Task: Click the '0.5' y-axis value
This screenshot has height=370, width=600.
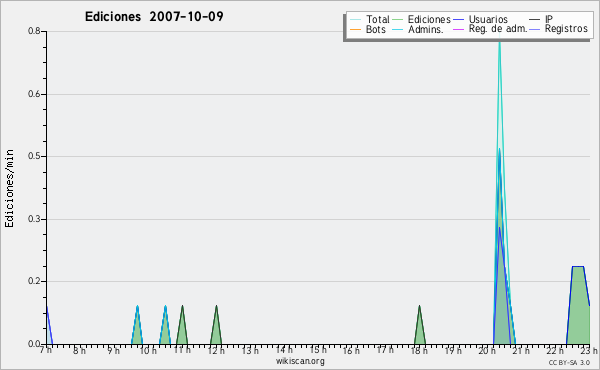Action: coord(34,156)
